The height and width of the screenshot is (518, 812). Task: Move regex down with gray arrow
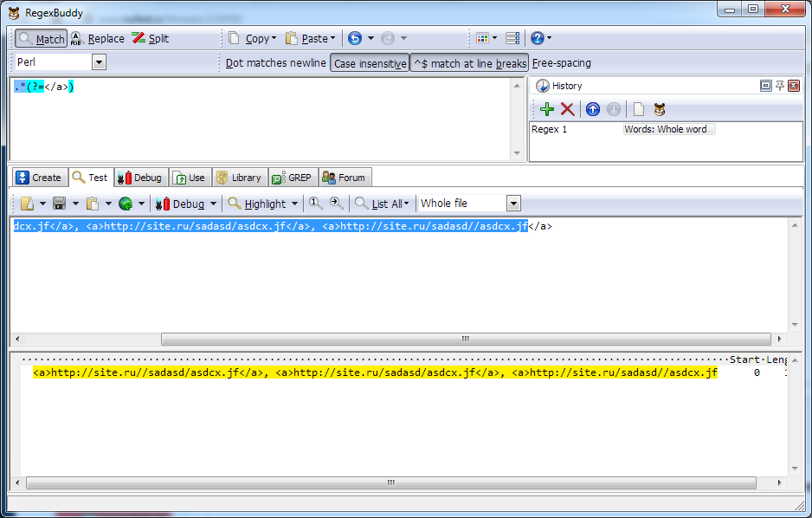tap(614, 109)
